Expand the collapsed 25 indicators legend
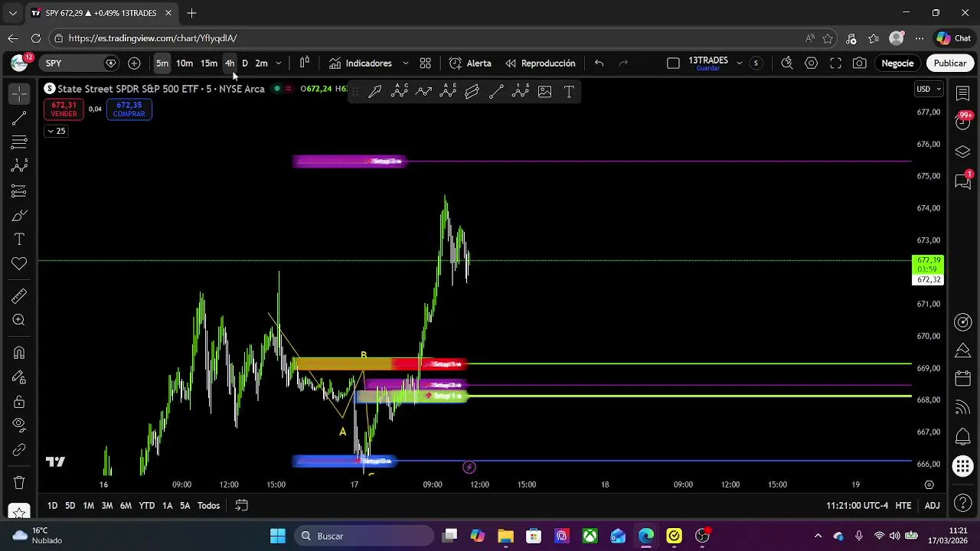Image resolution: width=980 pixels, height=551 pixels. tap(56, 131)
